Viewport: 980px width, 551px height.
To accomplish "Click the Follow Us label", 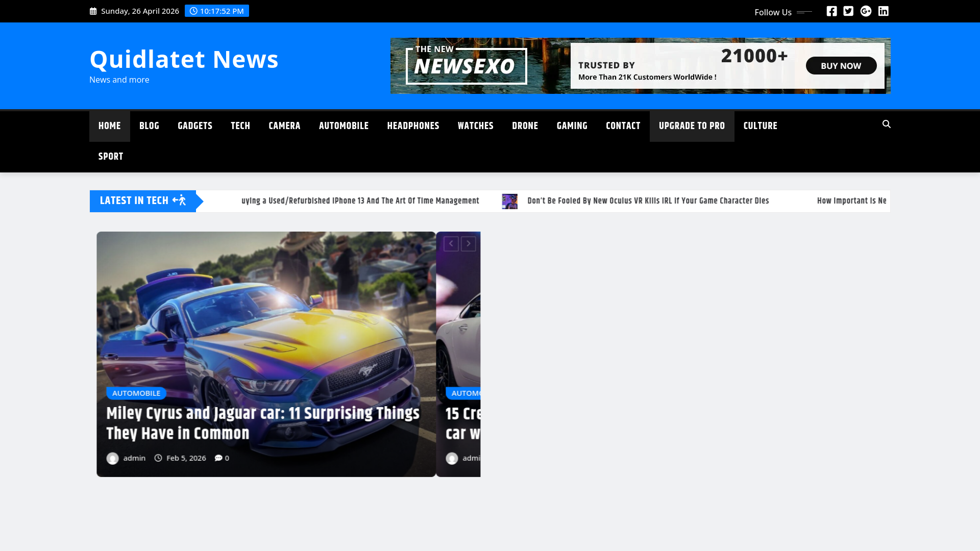I will 773,12.
